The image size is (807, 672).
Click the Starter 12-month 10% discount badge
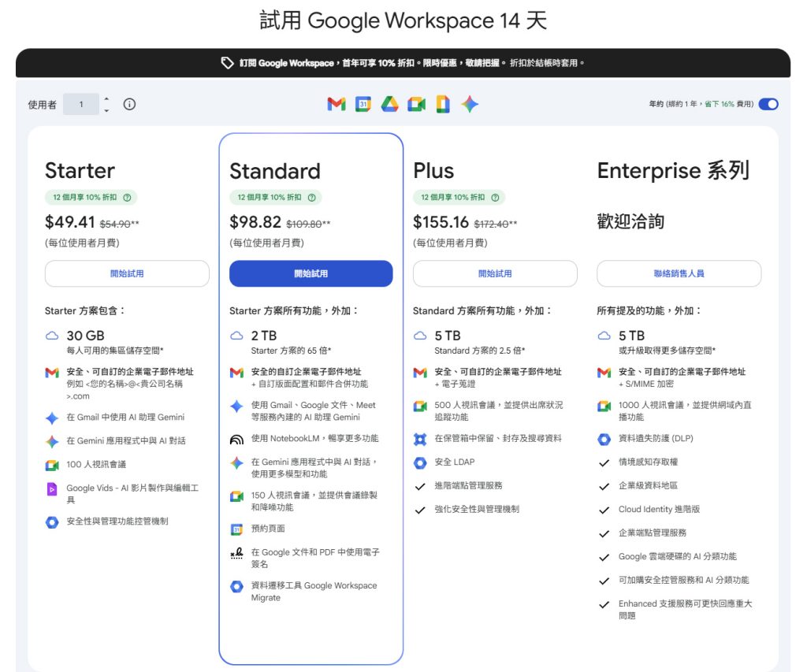click(x=91, y=198)
